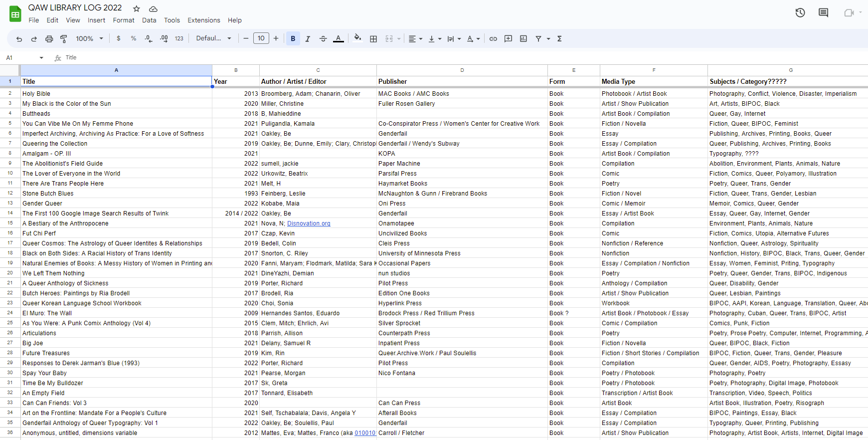Image resolution: width=868 pixels, height=440 pixels.
Task: Open the 100% zoom dropdown
Action: (x=89, y=38)
